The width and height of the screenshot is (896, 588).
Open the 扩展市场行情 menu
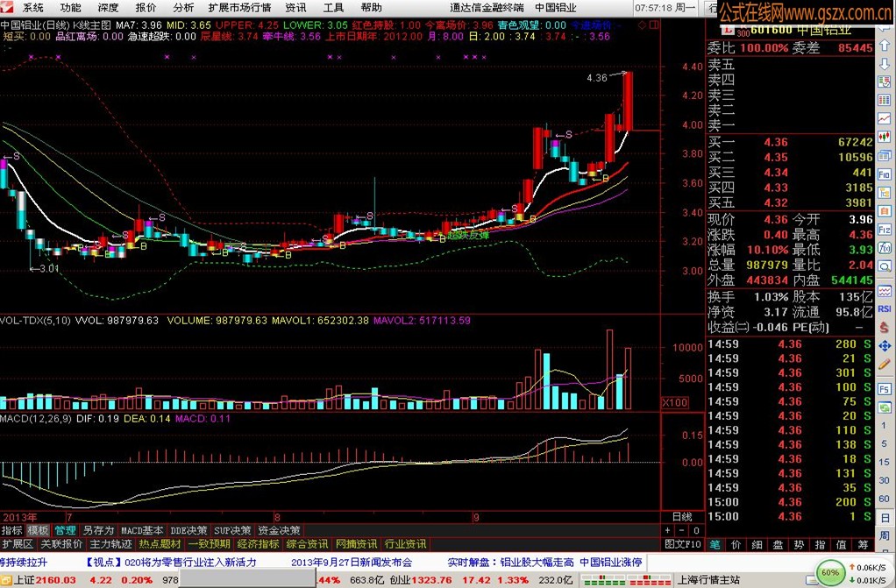[239, 7]
